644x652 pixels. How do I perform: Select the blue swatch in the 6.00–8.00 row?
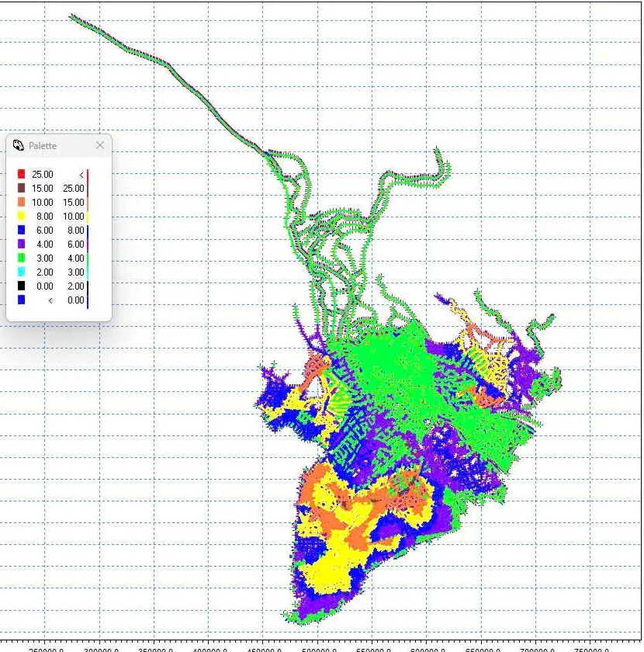pos(21,230)
